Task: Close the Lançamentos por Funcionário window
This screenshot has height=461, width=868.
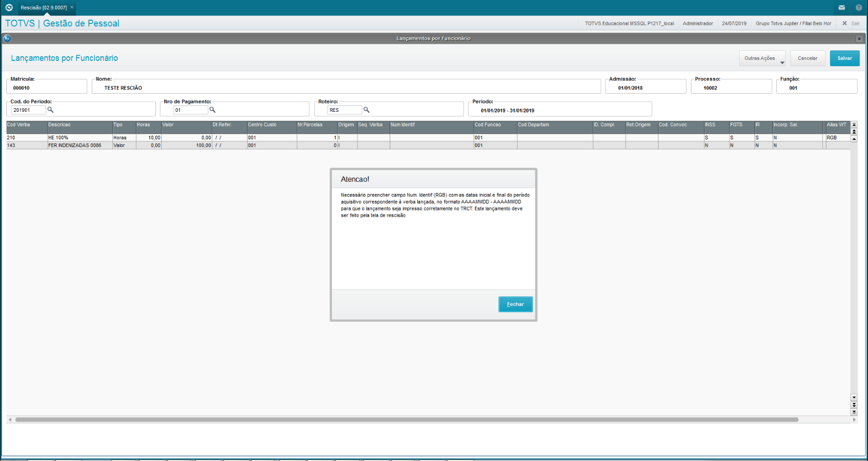Action: [x=859, y=39]
